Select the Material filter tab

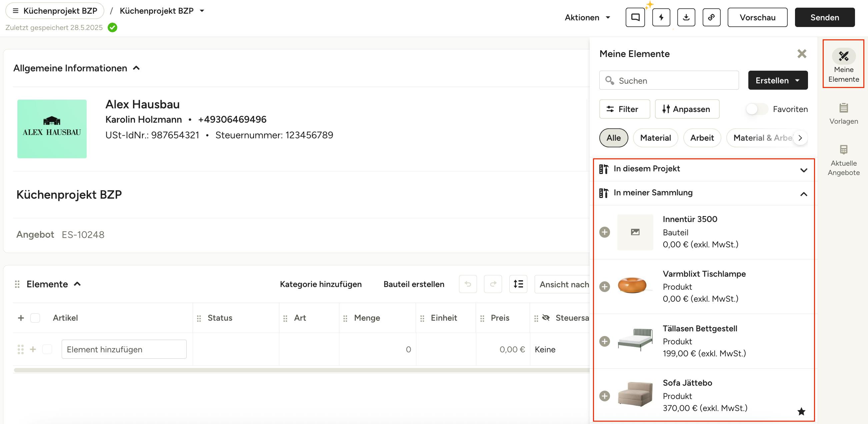coord(655,138)
